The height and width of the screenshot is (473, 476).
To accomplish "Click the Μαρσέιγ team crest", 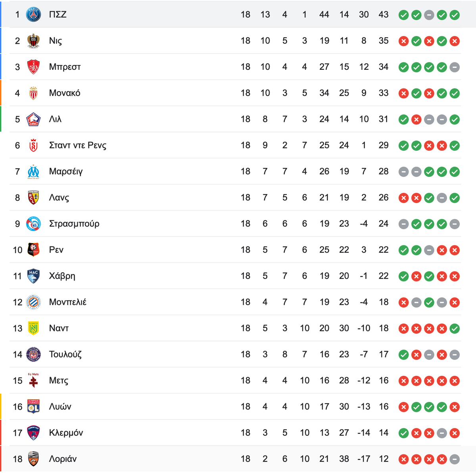I will [x=33, y=172].
